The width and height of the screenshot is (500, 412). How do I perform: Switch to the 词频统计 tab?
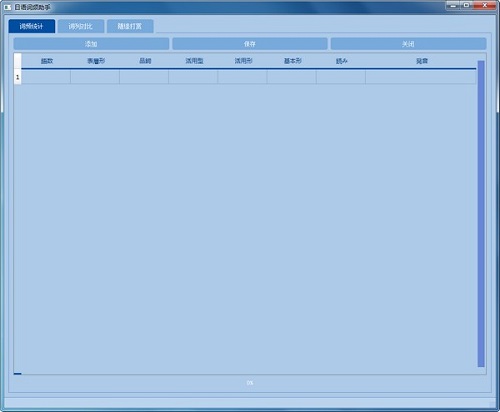pos(32,26)
